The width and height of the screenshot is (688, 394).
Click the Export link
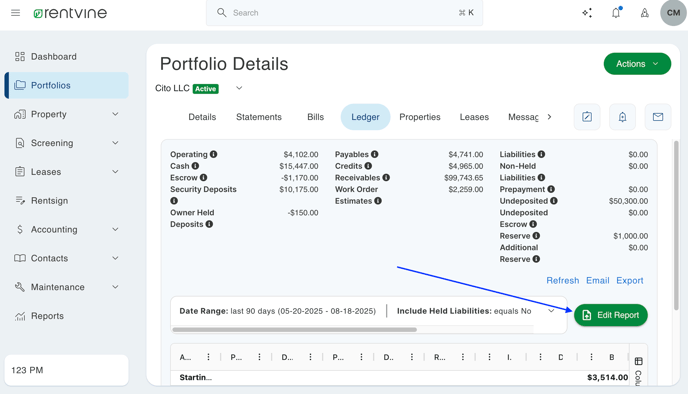pyautogui.click(x=630, y=280)
